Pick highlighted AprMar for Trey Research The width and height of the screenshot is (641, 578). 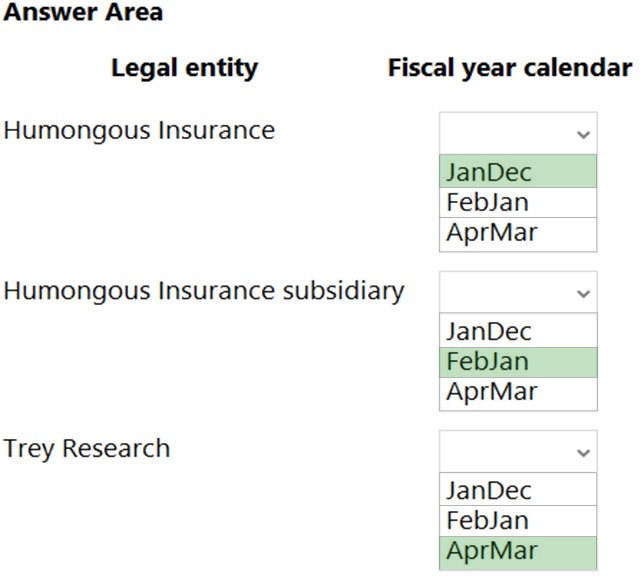[518, 552]
